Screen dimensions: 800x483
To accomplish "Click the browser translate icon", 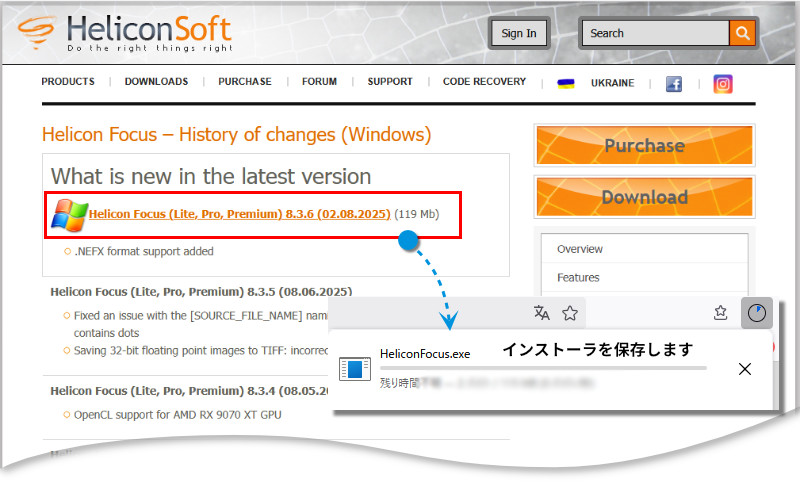I will (541, 313).
